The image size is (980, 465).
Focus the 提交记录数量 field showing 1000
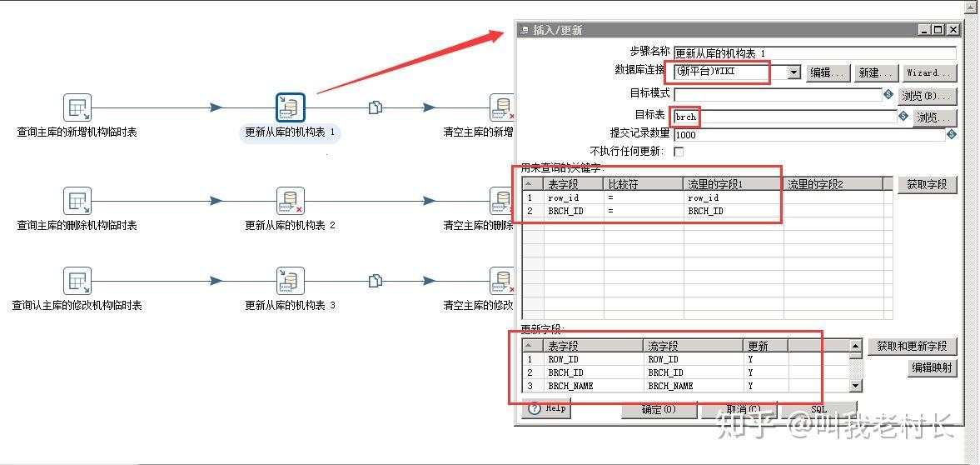click(x=809, y=134)
